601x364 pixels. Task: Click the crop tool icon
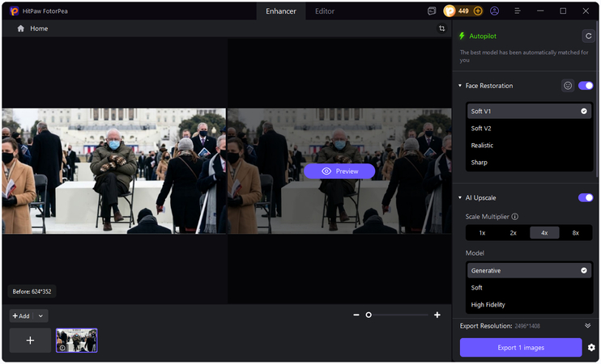pyautogui.click(x=441, y=28)
